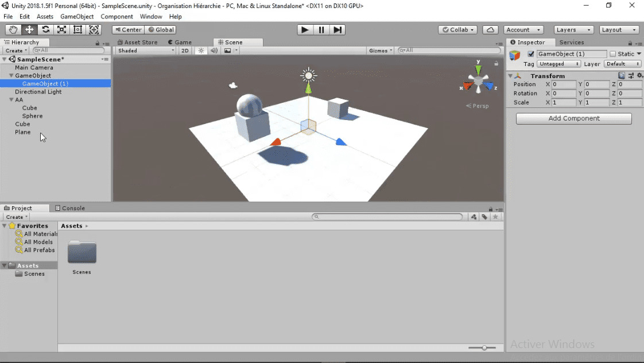Image resolution: width=644 pixels, height=363 pixels.
Task: Select the Scale tool
Action: (61, 29)
